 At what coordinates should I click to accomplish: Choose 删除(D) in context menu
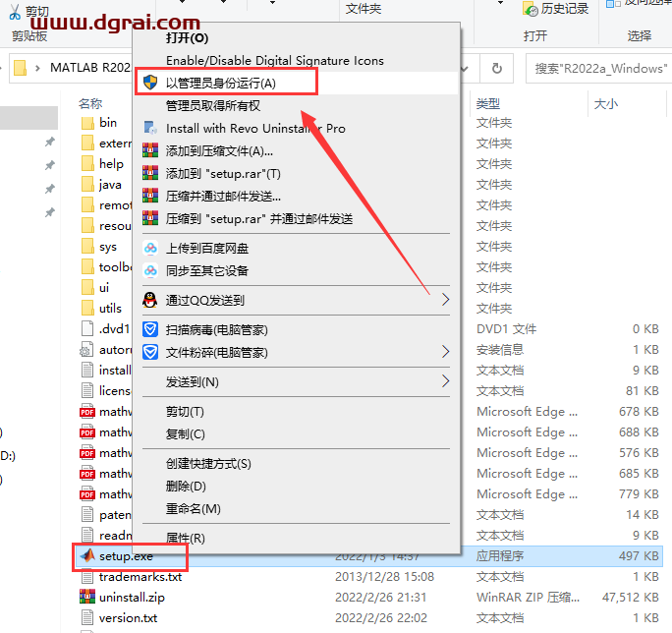tap(186, 487)
